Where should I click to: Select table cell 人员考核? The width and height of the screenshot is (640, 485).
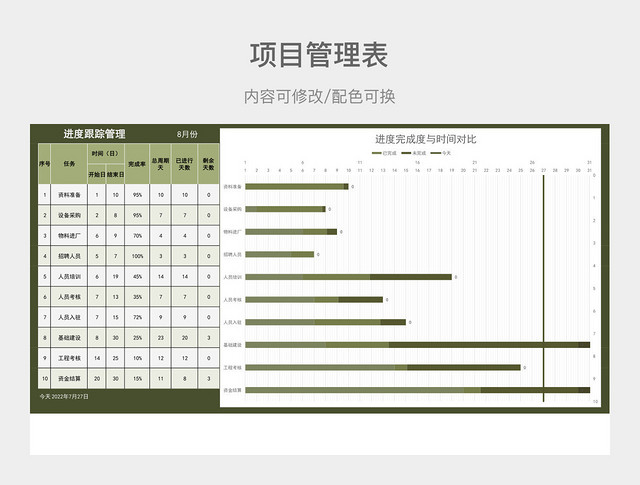(69, 297)
